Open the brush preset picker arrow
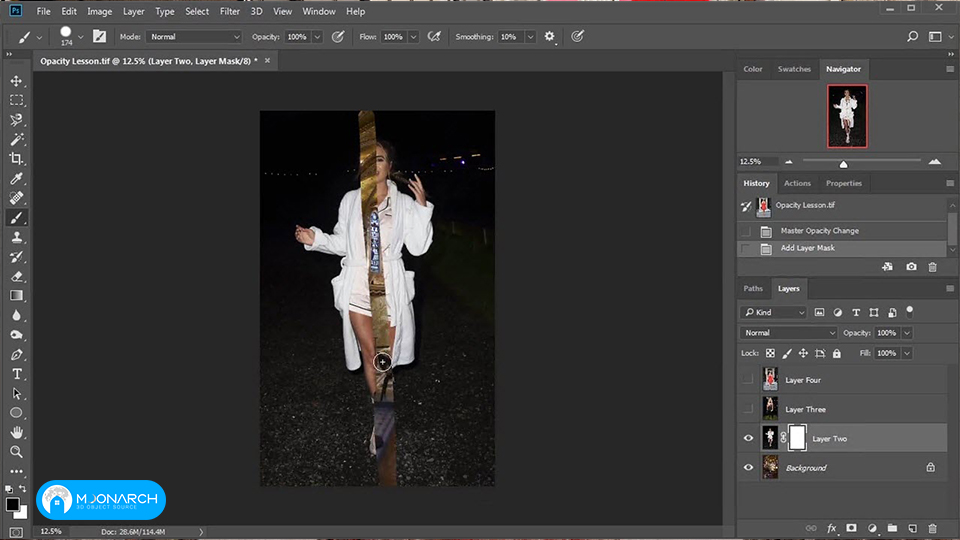This screenshot has width=960, height=540. pyautogui.click(x=80, y=37)
